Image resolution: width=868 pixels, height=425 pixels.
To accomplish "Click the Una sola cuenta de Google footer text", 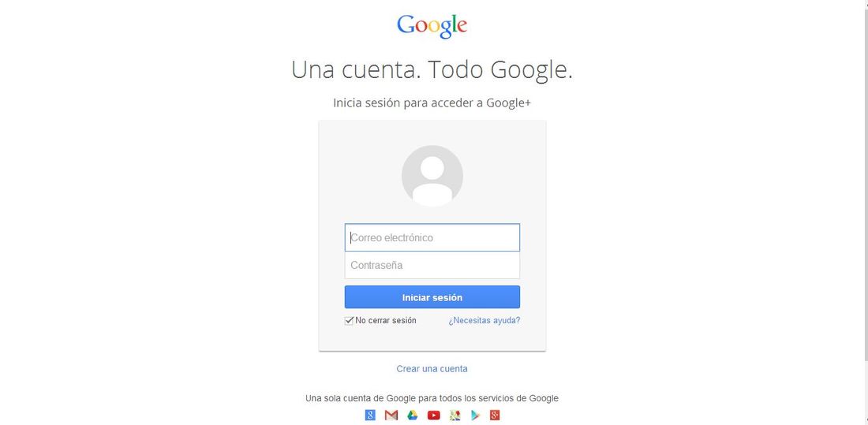I will [432, 398].
